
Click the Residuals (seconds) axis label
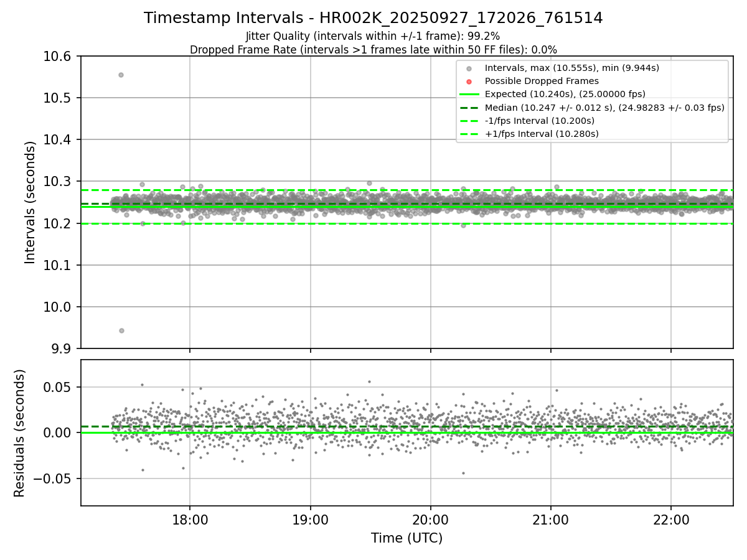[x=19, y=433]
